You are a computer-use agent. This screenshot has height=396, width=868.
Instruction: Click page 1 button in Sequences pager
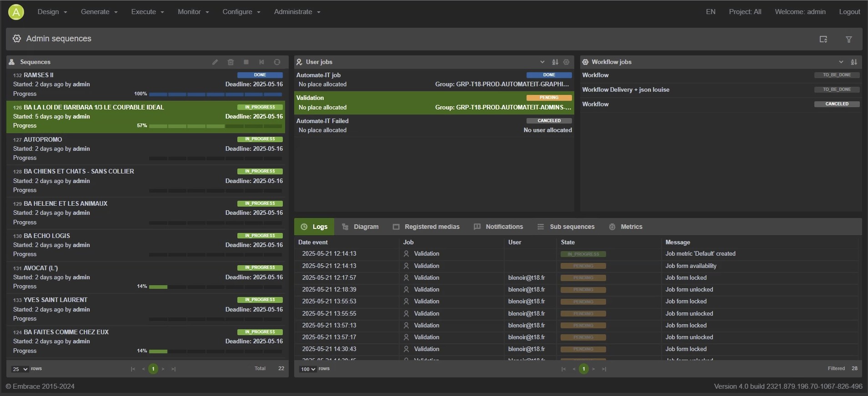(153, 369)
